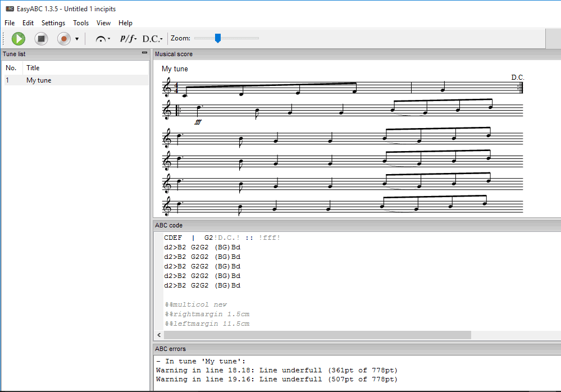Sort tune list by Title column header
Image resolution: width=561 pixels, height=392 pixels.
(x=86, y=68)
